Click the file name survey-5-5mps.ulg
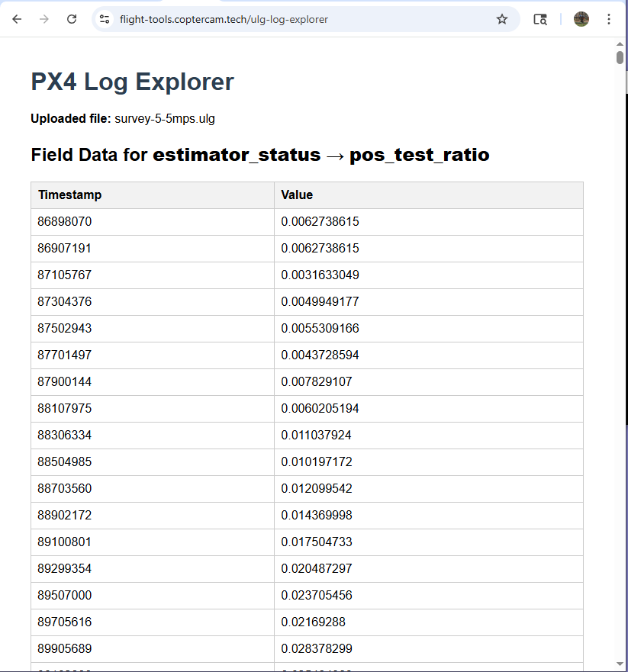Image resolution: width=628 pixels, height=672 pixels. pos(165,119)
